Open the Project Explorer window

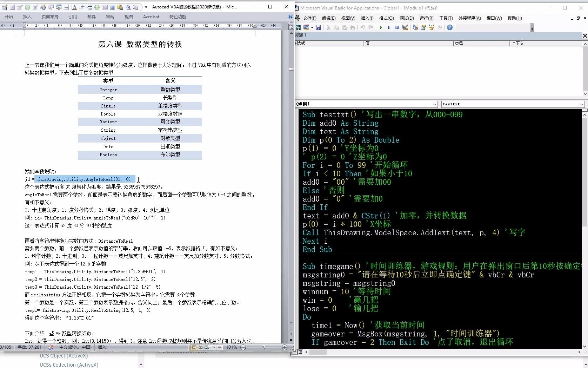click(415, 27)
